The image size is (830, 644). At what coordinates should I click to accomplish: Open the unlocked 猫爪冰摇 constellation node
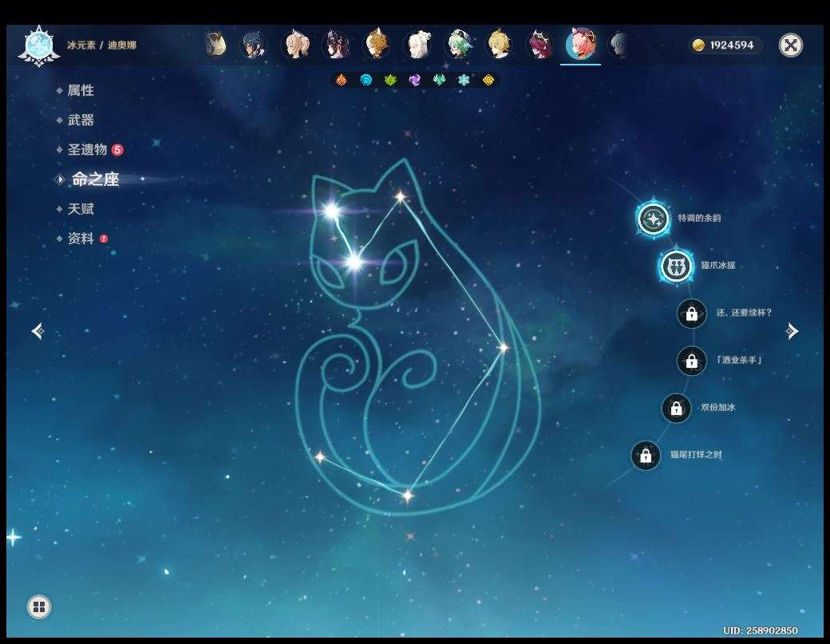pyautogui.click(x=676, y=266)
